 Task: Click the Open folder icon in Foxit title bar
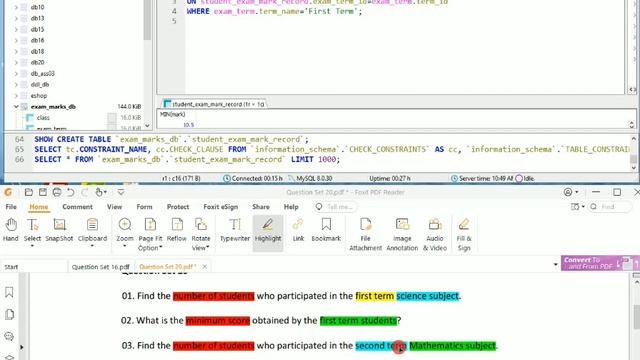pos(29,192)
